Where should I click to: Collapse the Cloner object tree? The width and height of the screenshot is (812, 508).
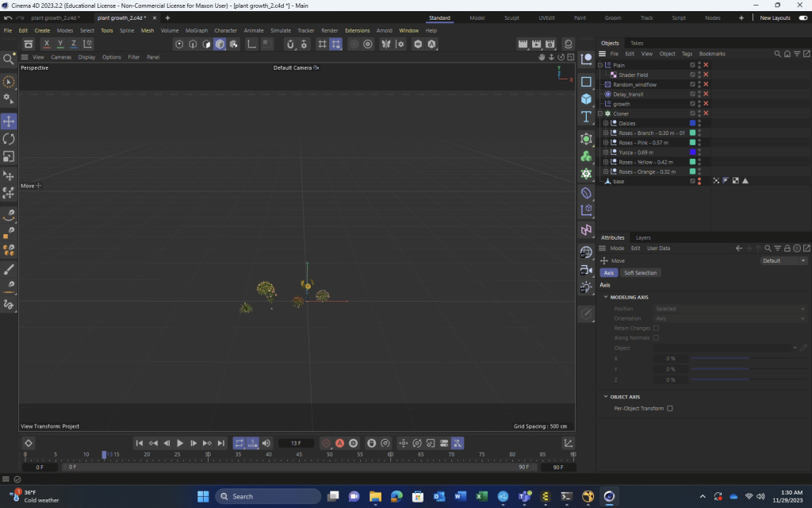tap(600, 114)
